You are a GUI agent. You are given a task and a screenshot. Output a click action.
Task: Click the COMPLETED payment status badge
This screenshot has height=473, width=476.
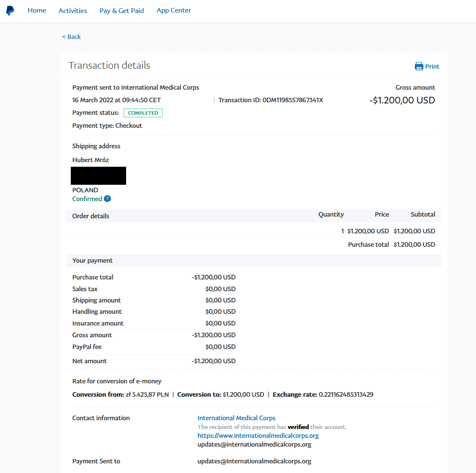pos(143,113)
